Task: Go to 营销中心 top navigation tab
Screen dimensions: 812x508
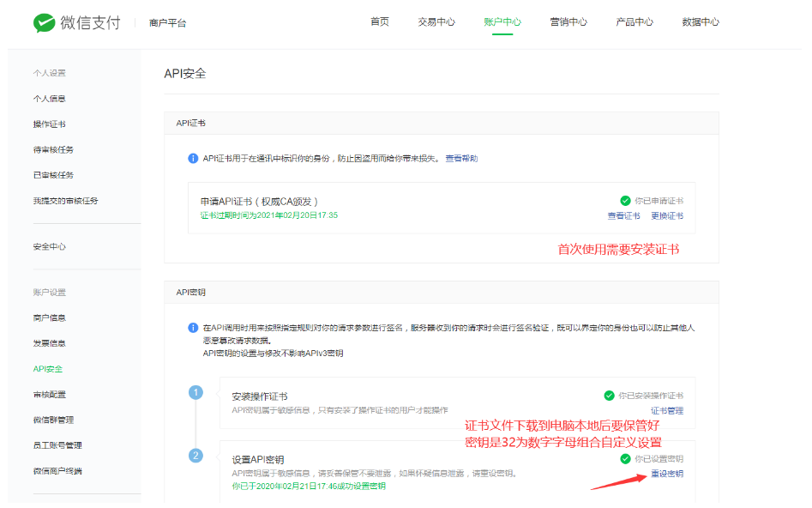Action: point(568,21)
